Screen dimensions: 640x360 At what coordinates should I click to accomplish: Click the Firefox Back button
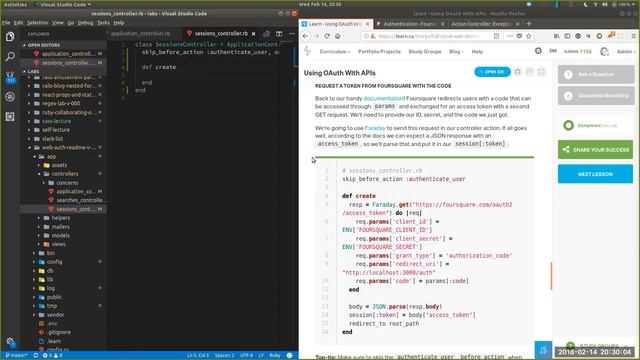tap(305, 36)
